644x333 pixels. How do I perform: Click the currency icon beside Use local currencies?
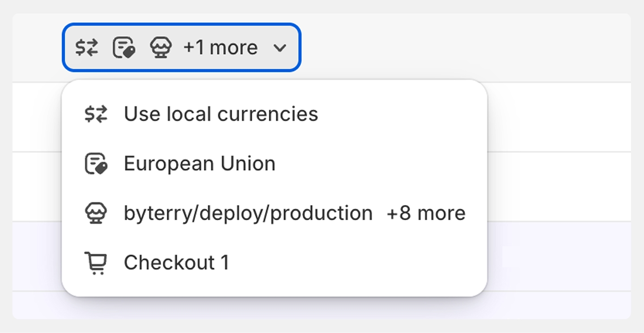(x=96, y=114)
